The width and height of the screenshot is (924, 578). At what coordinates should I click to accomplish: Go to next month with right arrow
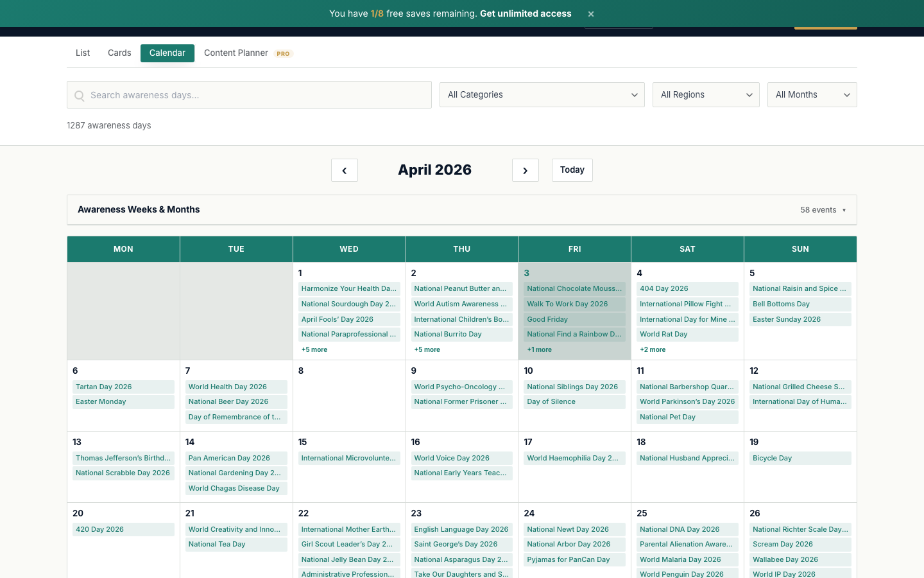pyautogui.click(x=526, y=170)
